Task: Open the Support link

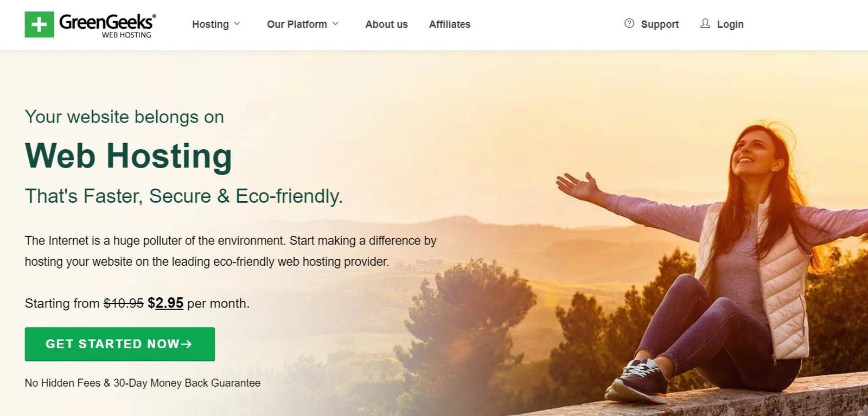Action: point(660,24)
